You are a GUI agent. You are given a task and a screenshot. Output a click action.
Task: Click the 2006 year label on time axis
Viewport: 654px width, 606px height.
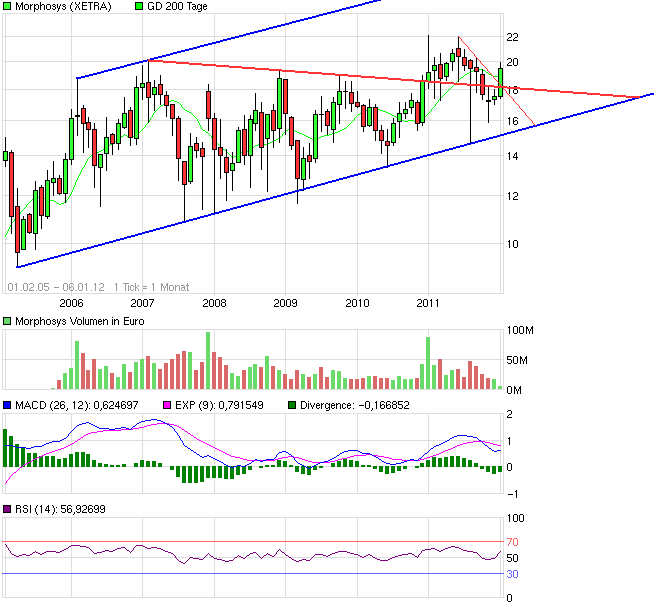pyautogui.click(x=71, y=303)
